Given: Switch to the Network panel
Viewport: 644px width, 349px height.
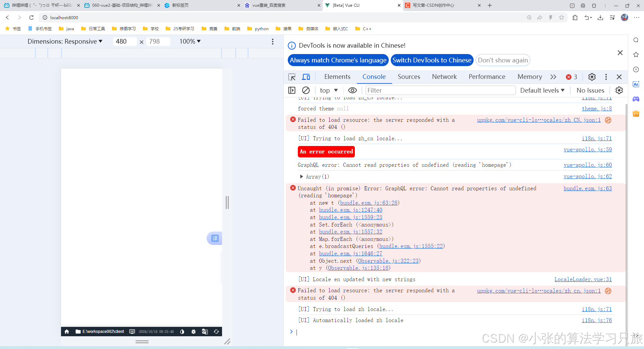Looking at the screenshot, I should coord(444,77).
